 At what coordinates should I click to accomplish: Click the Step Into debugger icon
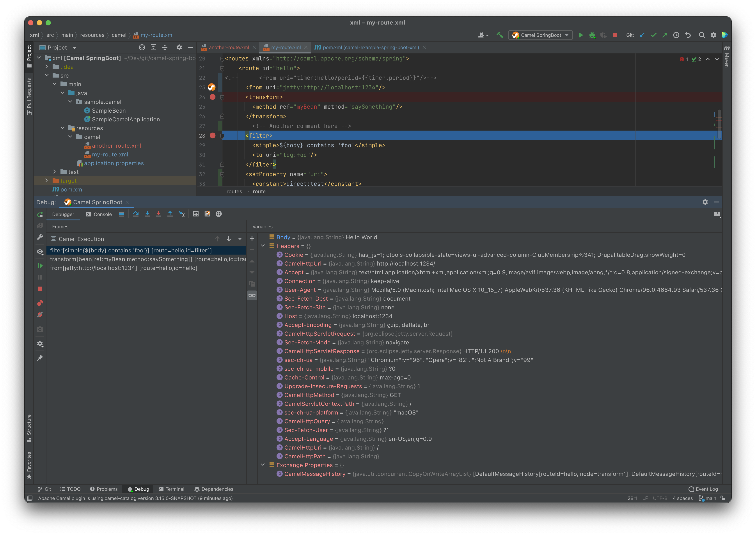click(x=147, y=214)
